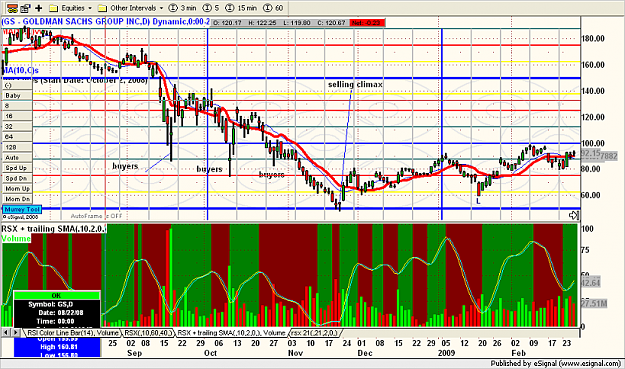The height and width of the screenshot is (369, 625).
Task: Click the High 160.81 value in cursor window
Action: [59, 347]
